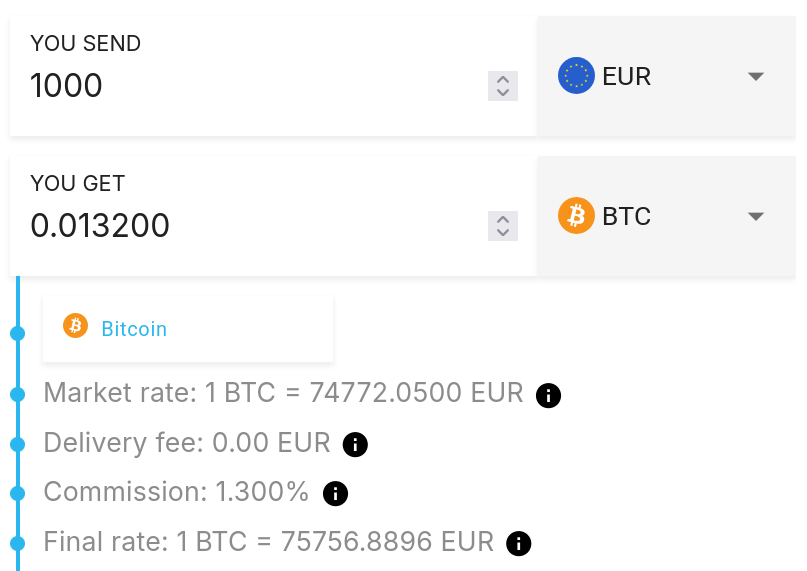Focus the YOU GET amount field

250,226
